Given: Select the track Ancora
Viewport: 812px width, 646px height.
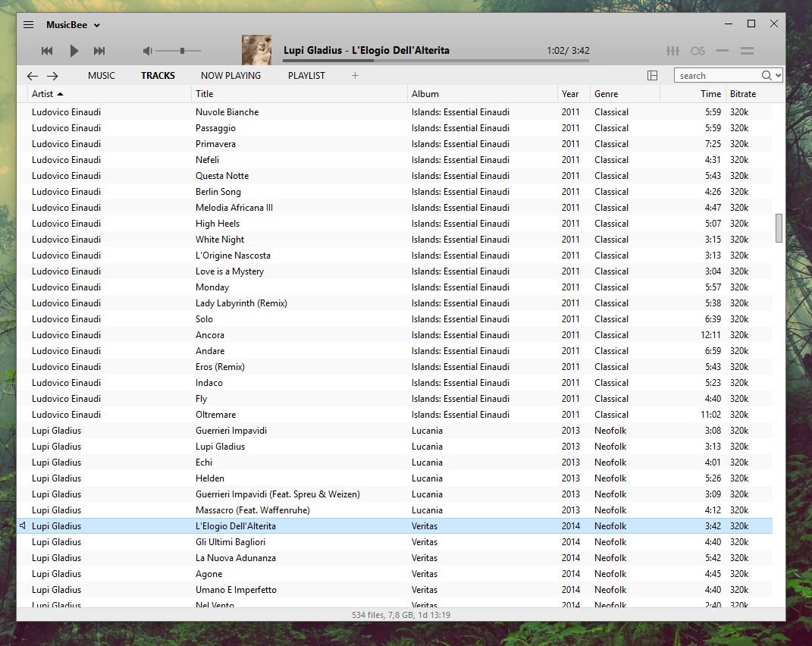Looking at the screenshot, I should click(394, 335).
